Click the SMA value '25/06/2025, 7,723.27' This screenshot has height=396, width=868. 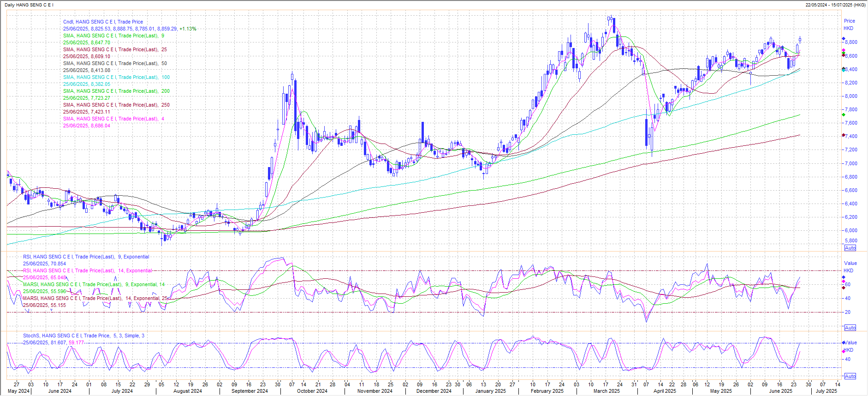pos(87,98)
